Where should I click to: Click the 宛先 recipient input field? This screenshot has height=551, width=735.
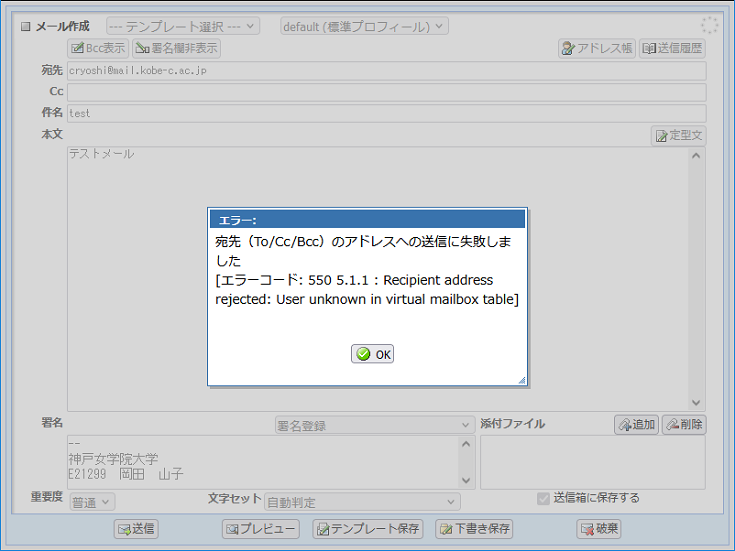[x=387, y=71]
